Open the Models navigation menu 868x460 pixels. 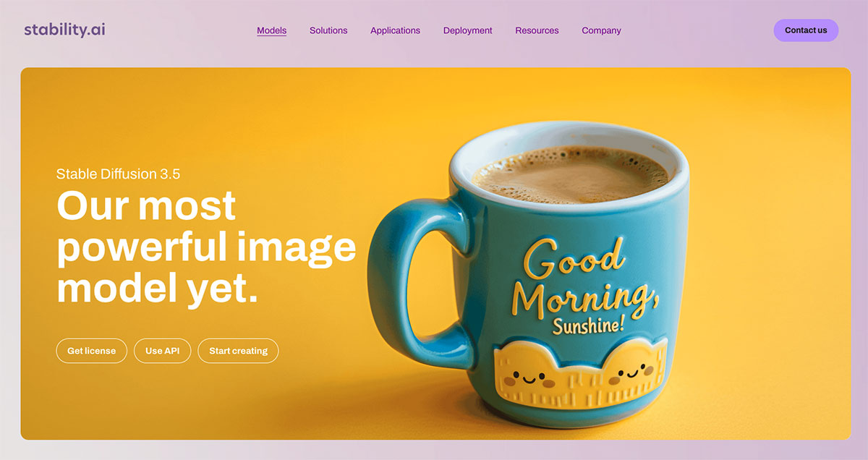(x=272, y=30)
